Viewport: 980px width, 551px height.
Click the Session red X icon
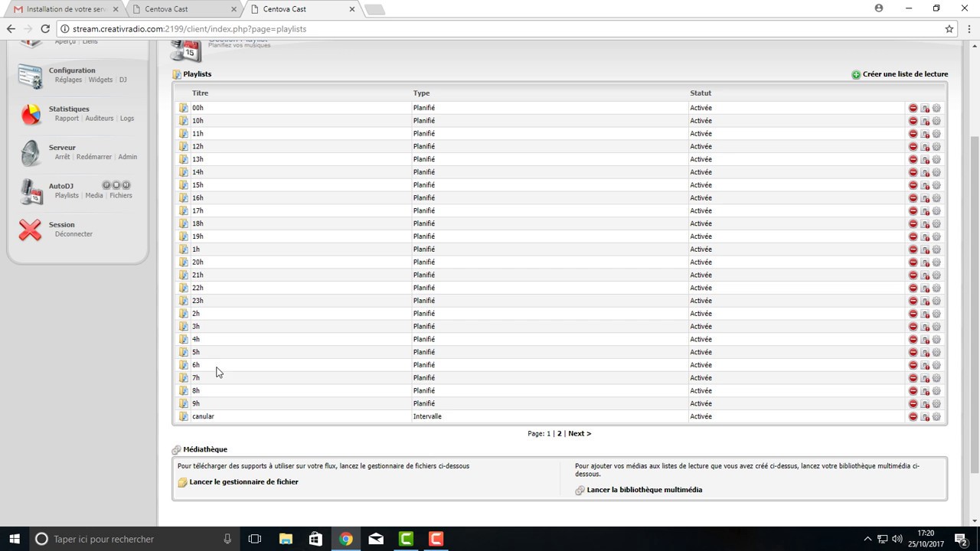[30, 230]
